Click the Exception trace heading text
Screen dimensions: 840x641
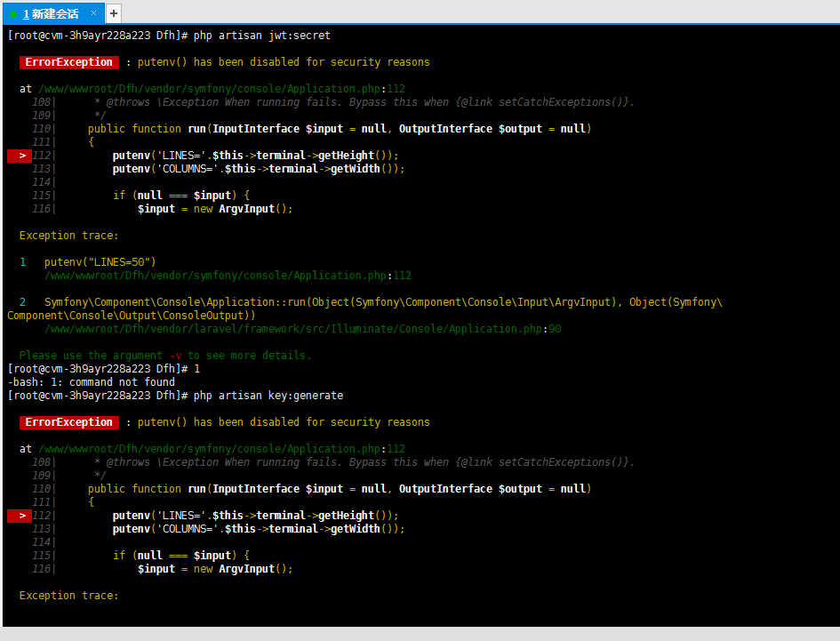(67, 235)
